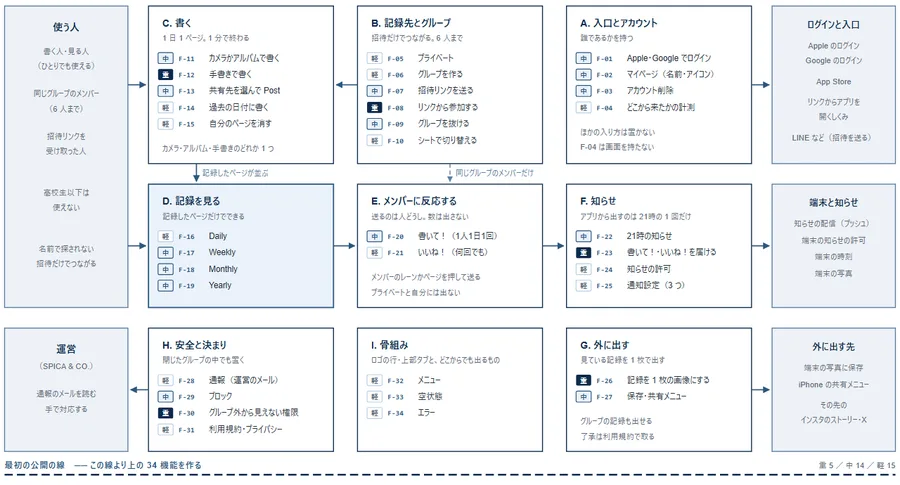Viewport: 900px width, 485px height.
Task: Click the text 通知設定（3 つ）
Action: (655, 285)
